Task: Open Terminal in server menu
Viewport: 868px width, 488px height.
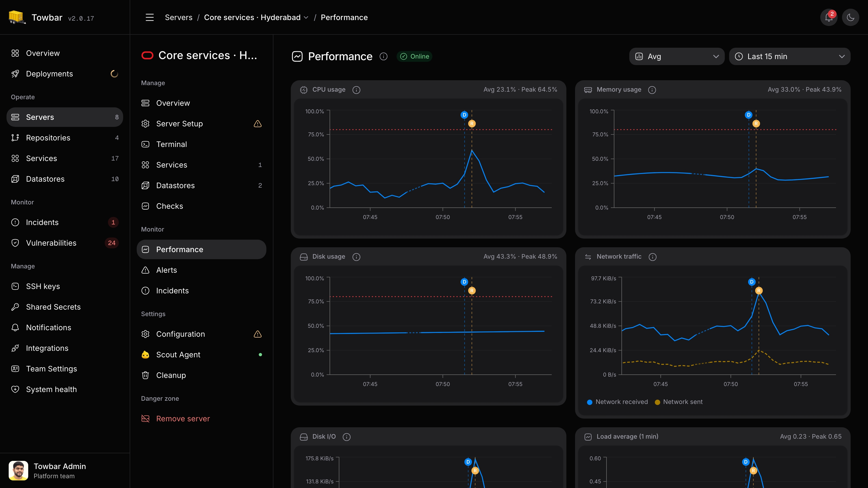Action: [202, 144]
